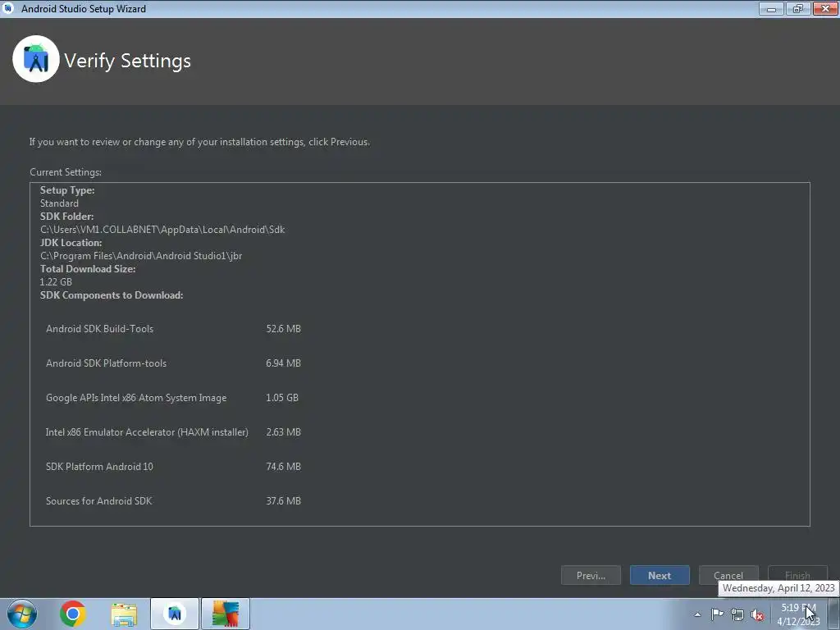This screenshot has height=630, width=840.
Task: Open the Windows Start menu
Action: pos(22,614)
